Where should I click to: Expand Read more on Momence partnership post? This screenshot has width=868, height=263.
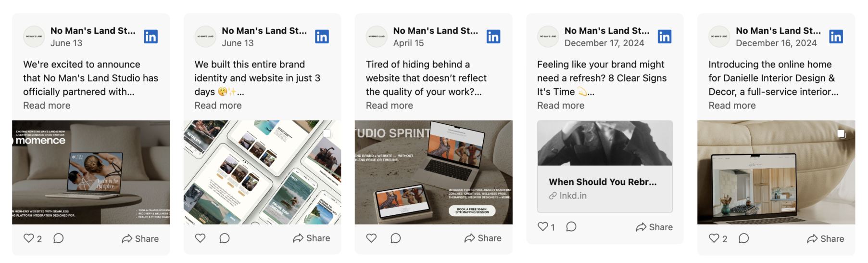coord(47,105)
